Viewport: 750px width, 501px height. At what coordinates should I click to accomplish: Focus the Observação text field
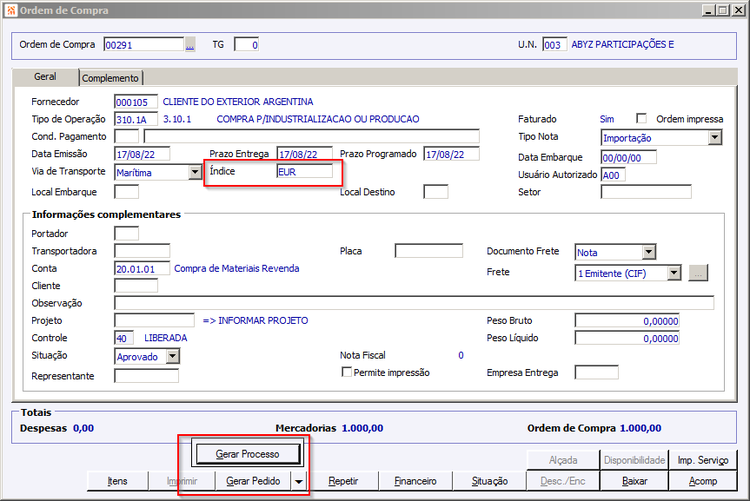pyautogui.click(x=414, y=303)
